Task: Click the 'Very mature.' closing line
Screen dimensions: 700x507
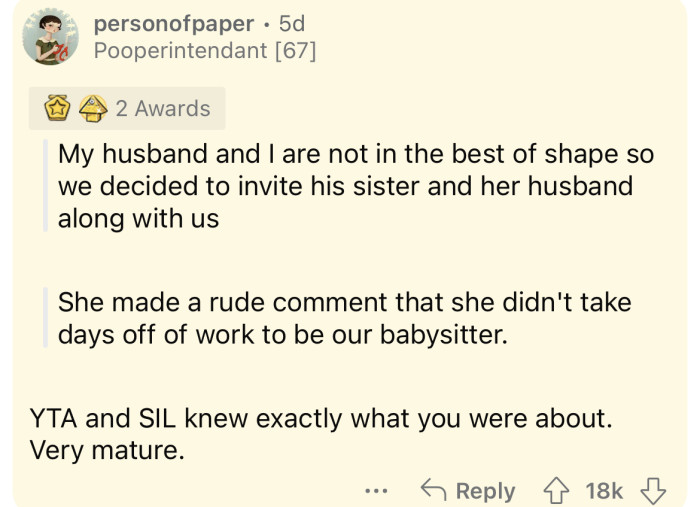Action: point(108,450)
